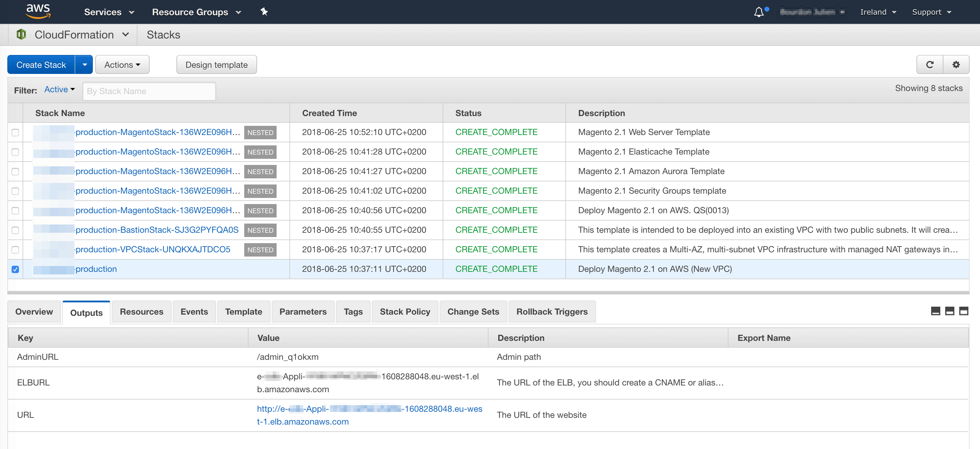Select the /admin_q1okxm value text
Screen dimensions: 980x449
point(288,357)
